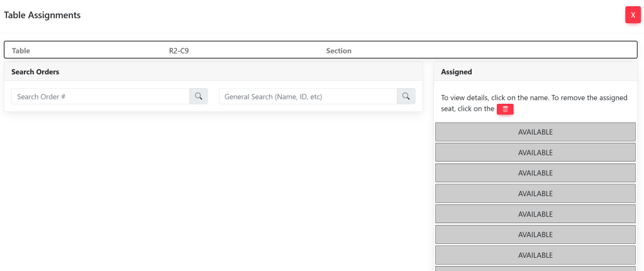
Task: Choose the third AVAILABLE seat slot
Action: [535, 173]
